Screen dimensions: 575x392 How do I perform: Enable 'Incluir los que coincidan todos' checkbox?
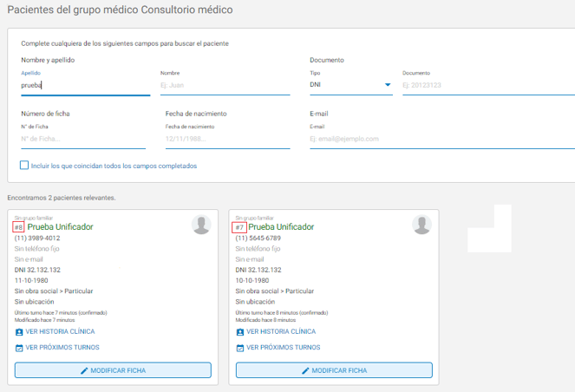tap(24, 166)
